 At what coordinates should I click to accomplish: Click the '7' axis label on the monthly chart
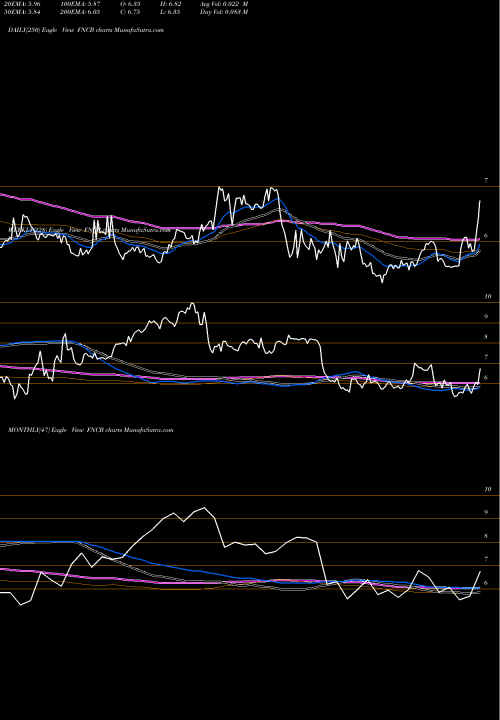(x=486, y=559)
